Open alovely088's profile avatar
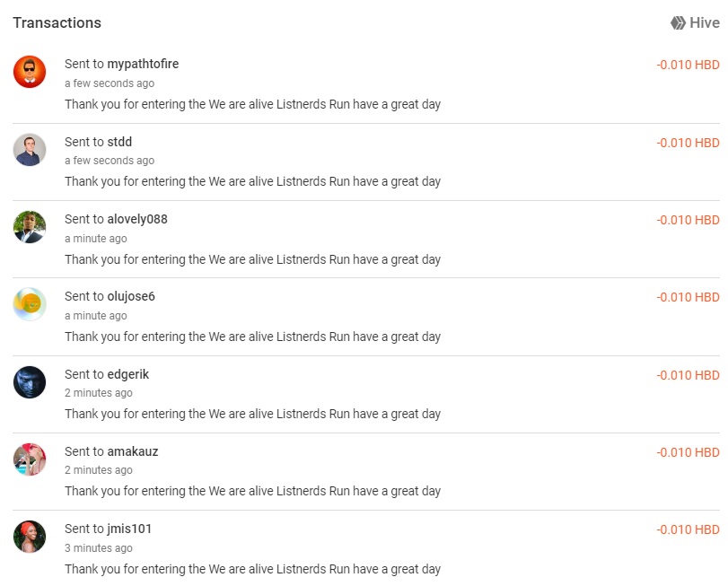Image resolution: width=728 pixels, height=586 pixels. coord(30,227)
